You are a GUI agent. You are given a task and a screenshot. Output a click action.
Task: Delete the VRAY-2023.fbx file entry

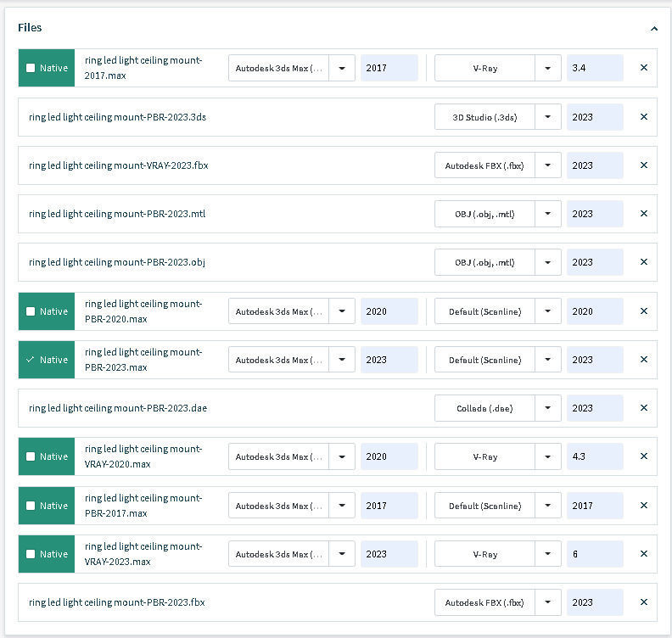pyautogui.click(x=643, y=165)
